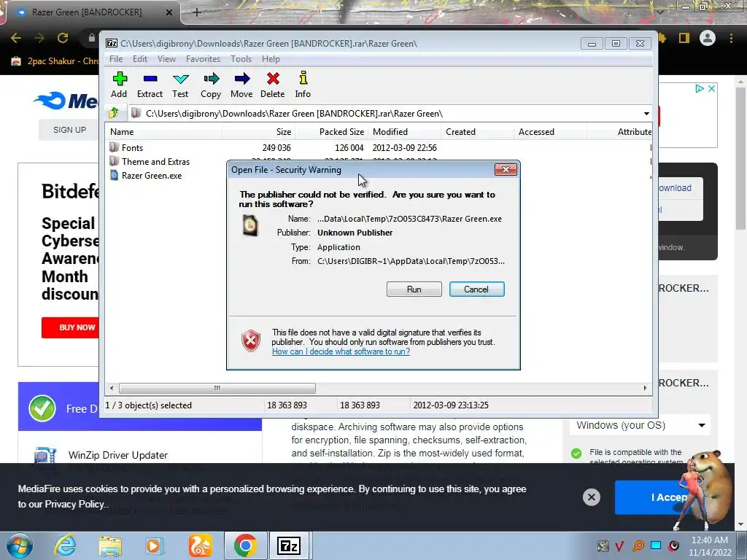Click the 7-Zip scrollbar right arrow
This screenshot has width=747, height=560.
point(645,388)
